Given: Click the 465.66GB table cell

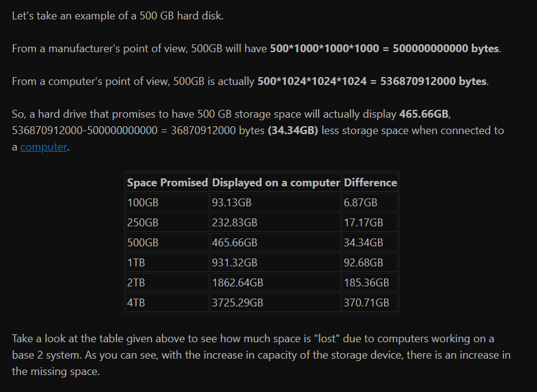Looking at the screenshot, I should 275,242.
